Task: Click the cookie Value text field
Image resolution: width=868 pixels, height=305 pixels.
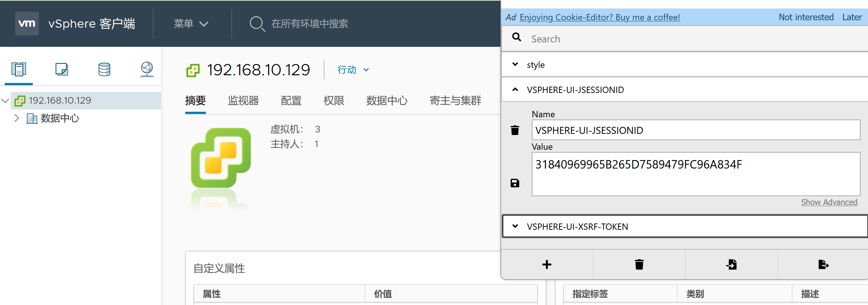Action: (x=695, y=174)
